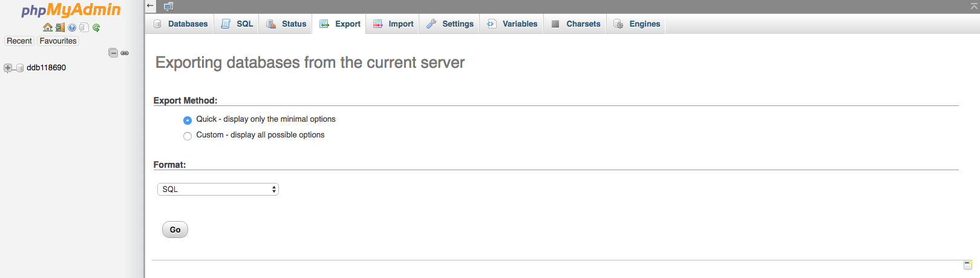980x278 pixels.
Task: Click the log out door icon
Action: click(x=60, y=27)
